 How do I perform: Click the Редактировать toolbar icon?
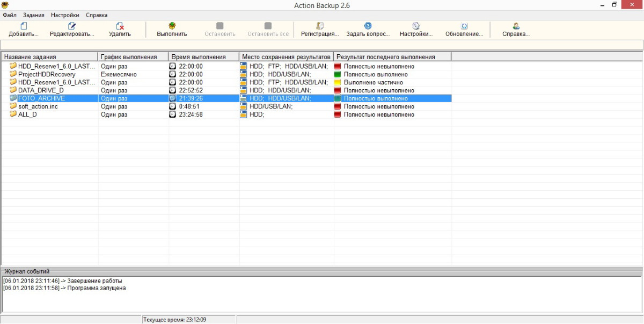[72, 26]
